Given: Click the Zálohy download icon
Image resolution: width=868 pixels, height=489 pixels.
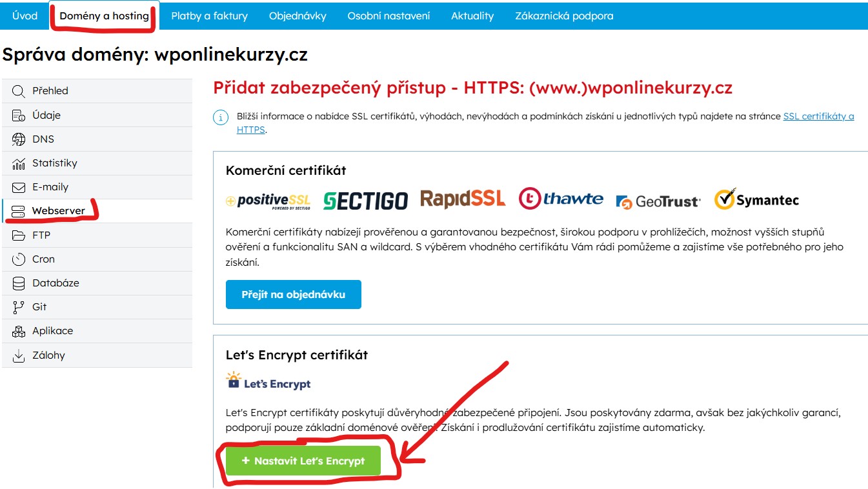Looking at the screenshot, I should pos(19,355).
